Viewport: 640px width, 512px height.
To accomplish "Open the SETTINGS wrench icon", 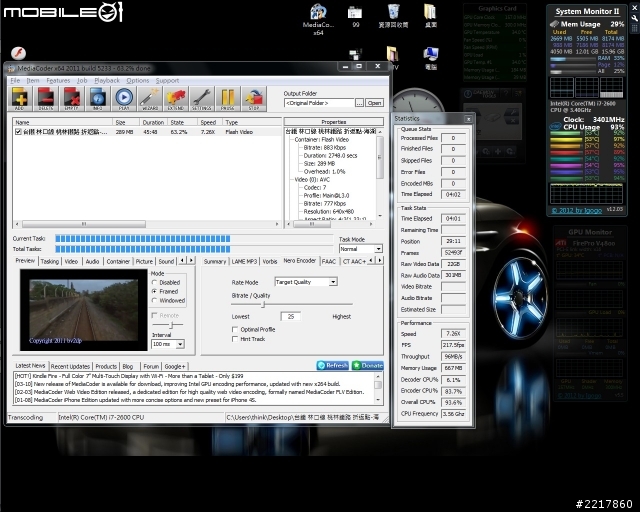I will click(202, 98).
